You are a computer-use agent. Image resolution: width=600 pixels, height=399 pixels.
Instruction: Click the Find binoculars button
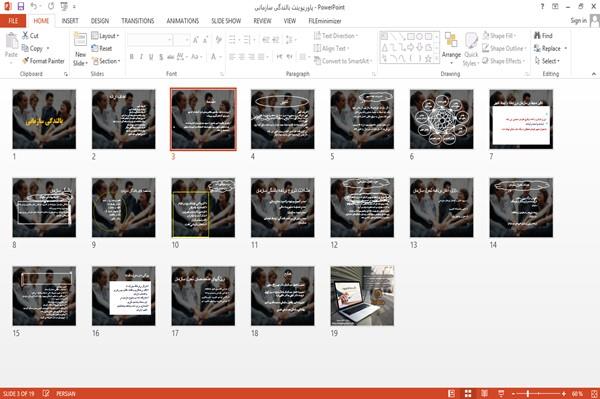(543, 36)
